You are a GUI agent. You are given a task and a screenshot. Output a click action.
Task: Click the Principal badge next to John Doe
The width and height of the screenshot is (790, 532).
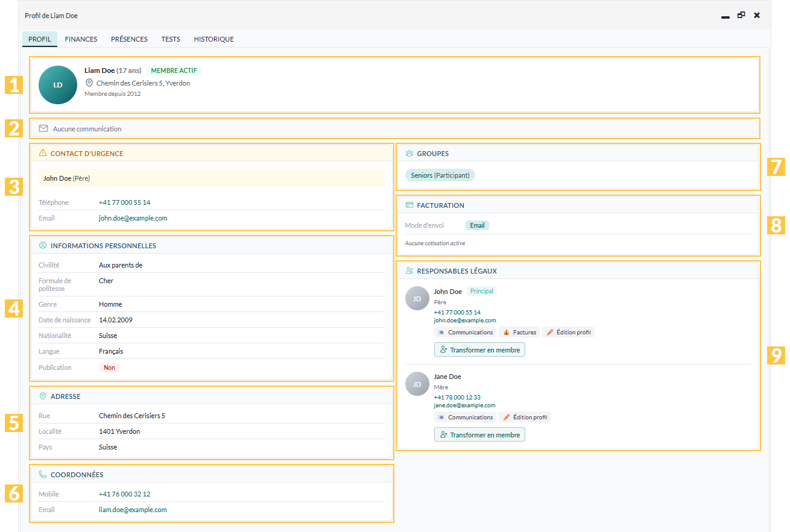click(482, 291)
